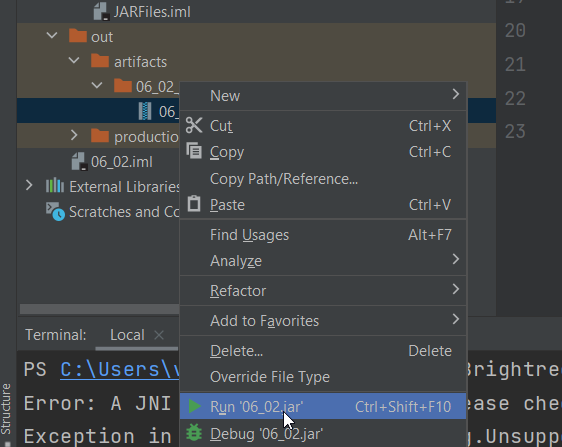Open the C:\Users path link in terminal
The image size is (562, 447).
[x=120, y=369]
